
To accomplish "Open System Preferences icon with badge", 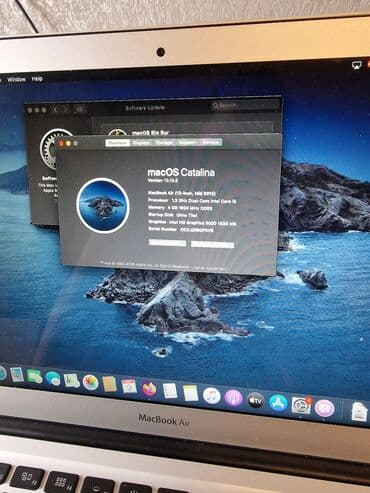I will (301, 405).
